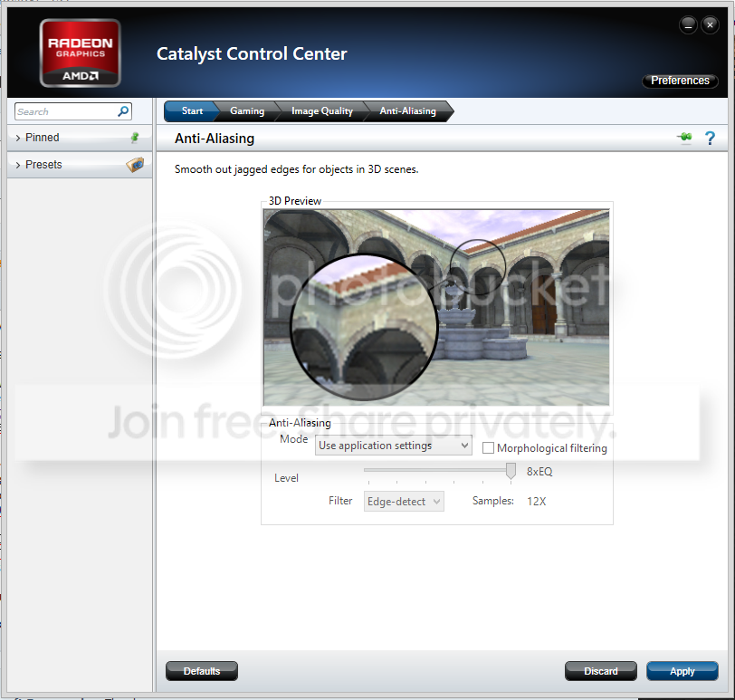
Task: Open the Edge-detect Filter dropdown
Action: [x=404, y=501]
